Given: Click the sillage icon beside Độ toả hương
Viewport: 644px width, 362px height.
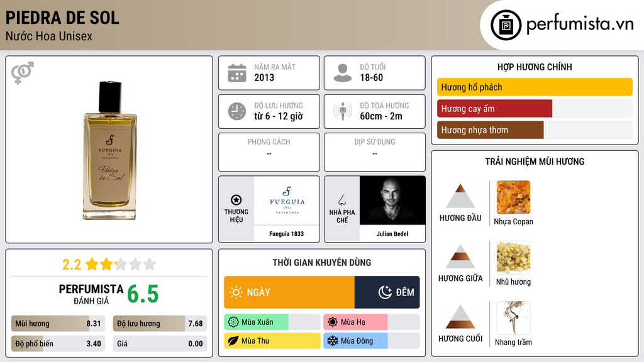Looking at the screenshot, I should (343, 111).
